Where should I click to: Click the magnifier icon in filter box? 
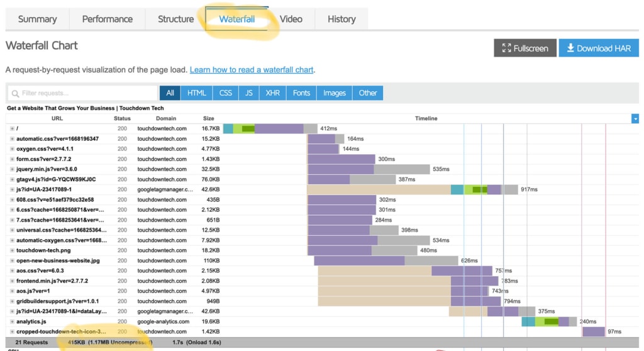(x=14, y=93)
